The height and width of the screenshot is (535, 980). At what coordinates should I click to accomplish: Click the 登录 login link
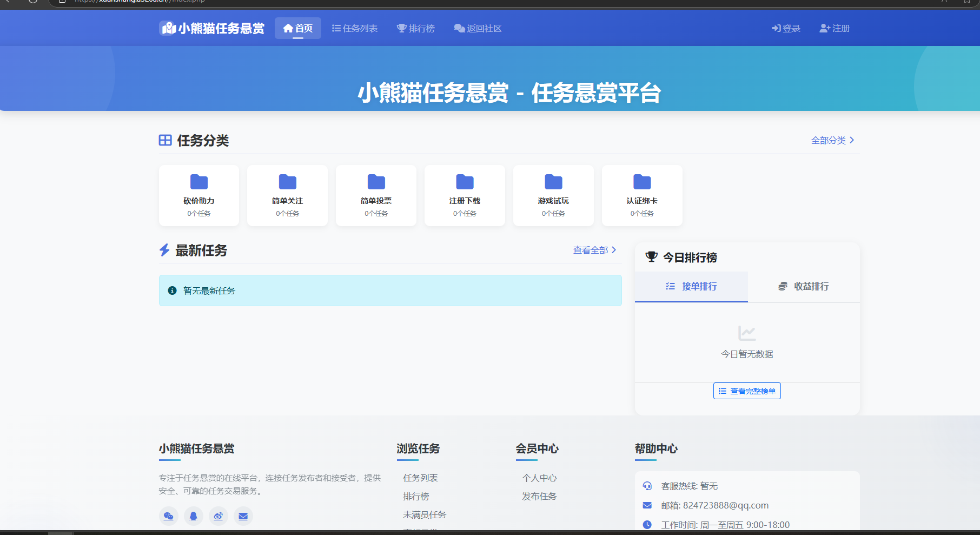click(786, 28)
